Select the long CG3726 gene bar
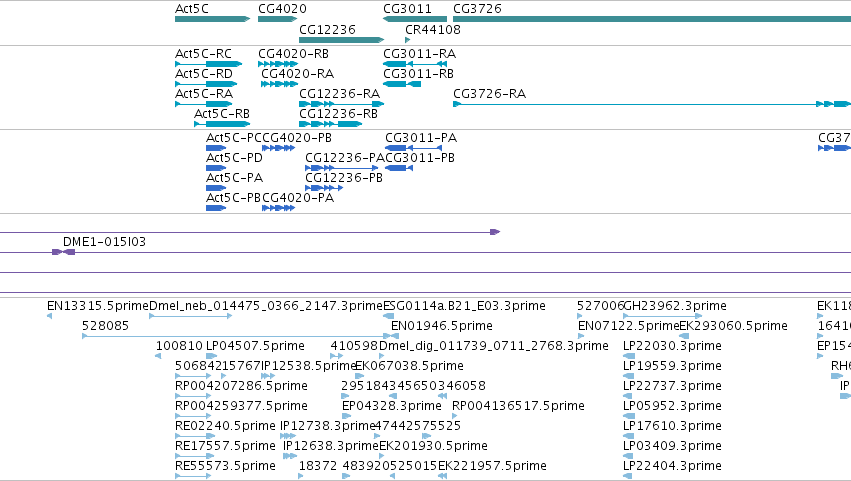This screenshot has height=481, width=851. pyautogui.click(x=652, y=20)
